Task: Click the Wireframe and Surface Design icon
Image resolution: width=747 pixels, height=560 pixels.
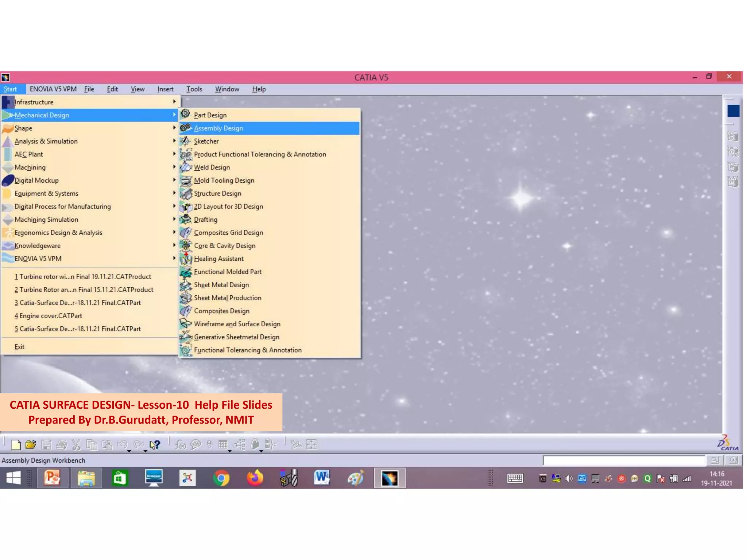Action: pyautogui.click(x=185, y=323)
